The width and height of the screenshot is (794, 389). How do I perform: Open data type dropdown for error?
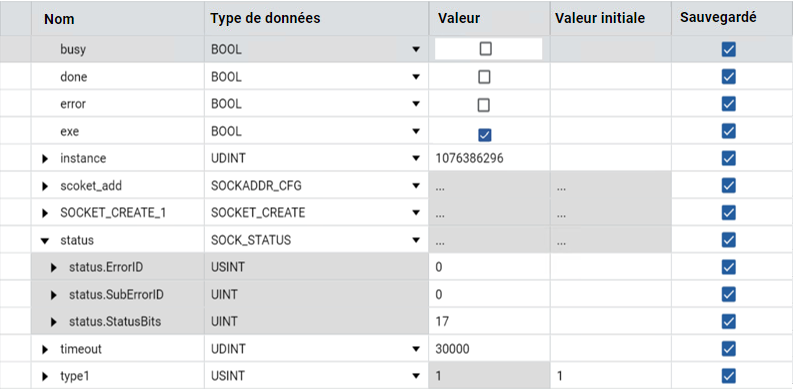416,104
